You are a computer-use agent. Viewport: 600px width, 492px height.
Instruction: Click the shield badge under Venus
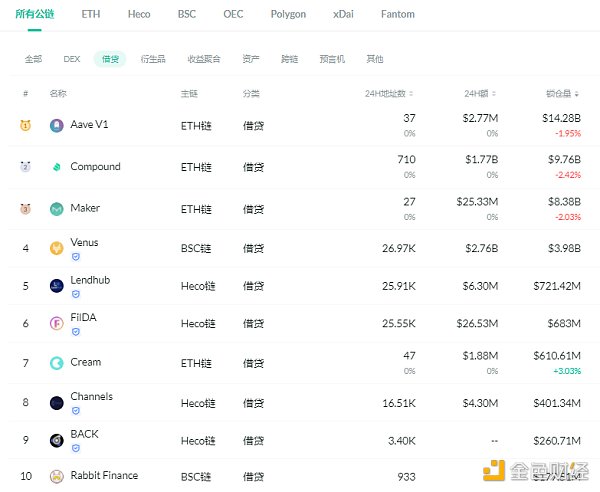[x=75, y=257]
